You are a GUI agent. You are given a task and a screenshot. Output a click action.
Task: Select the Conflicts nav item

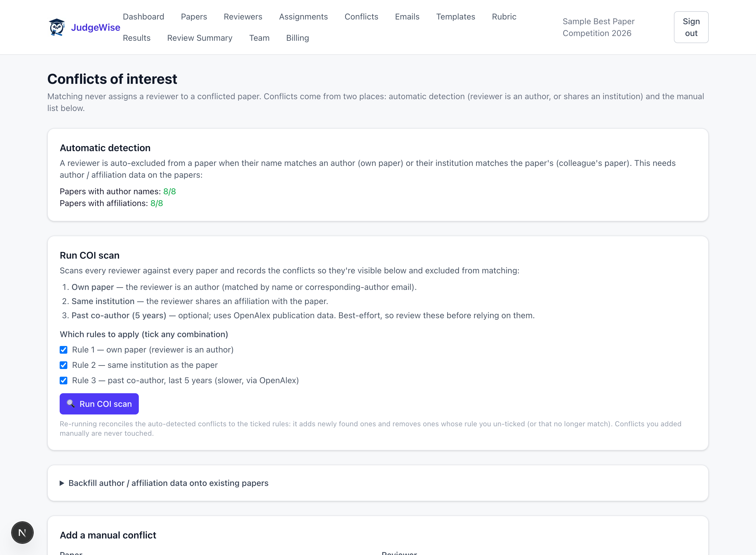(x=361, y=17)
